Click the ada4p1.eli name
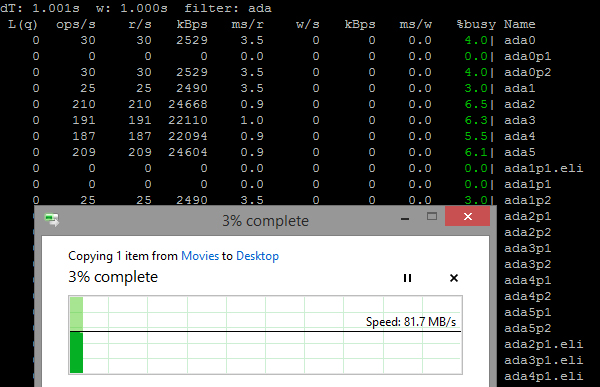The image size is (600, 387). point(543,376)
